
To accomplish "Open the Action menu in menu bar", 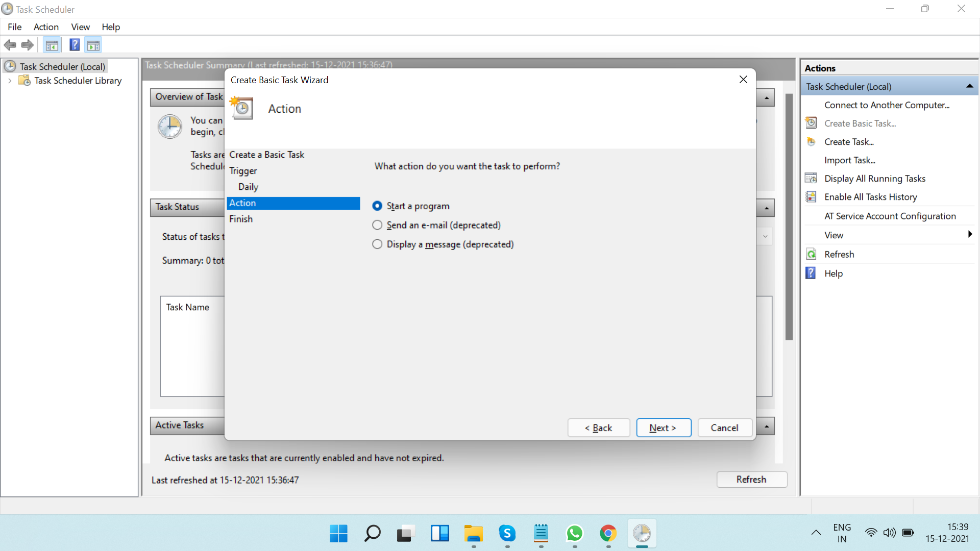I will point(46,27).
